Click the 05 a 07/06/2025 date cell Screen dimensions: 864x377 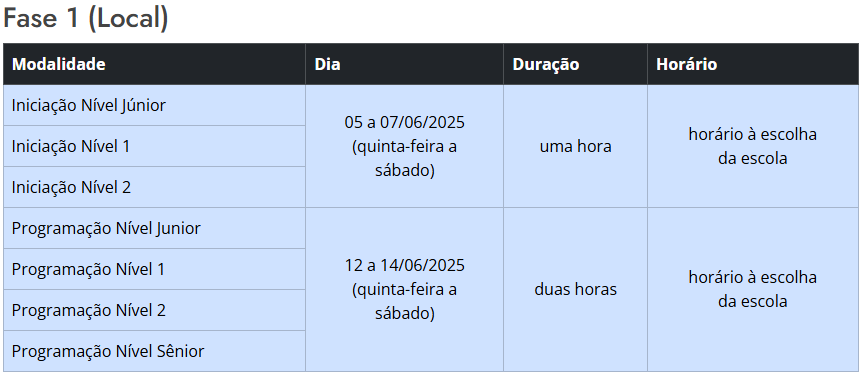click(404, 146)
